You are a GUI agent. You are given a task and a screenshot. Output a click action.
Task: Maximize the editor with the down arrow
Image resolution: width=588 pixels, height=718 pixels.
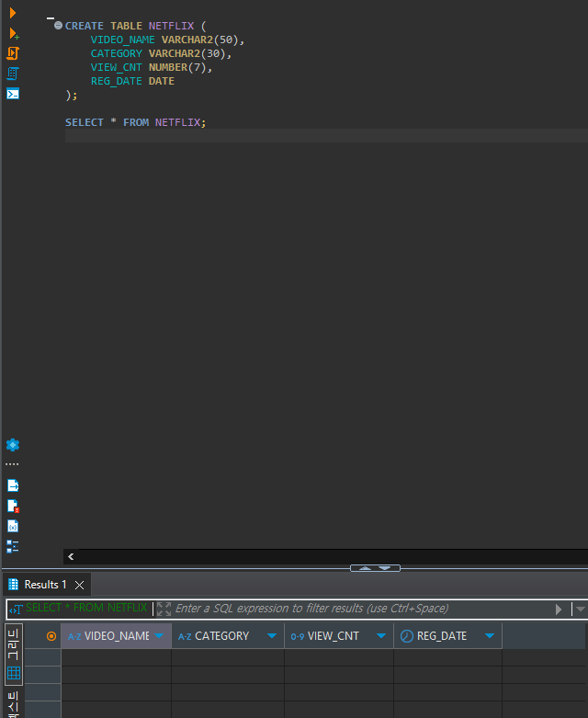(x=385, y=568)
